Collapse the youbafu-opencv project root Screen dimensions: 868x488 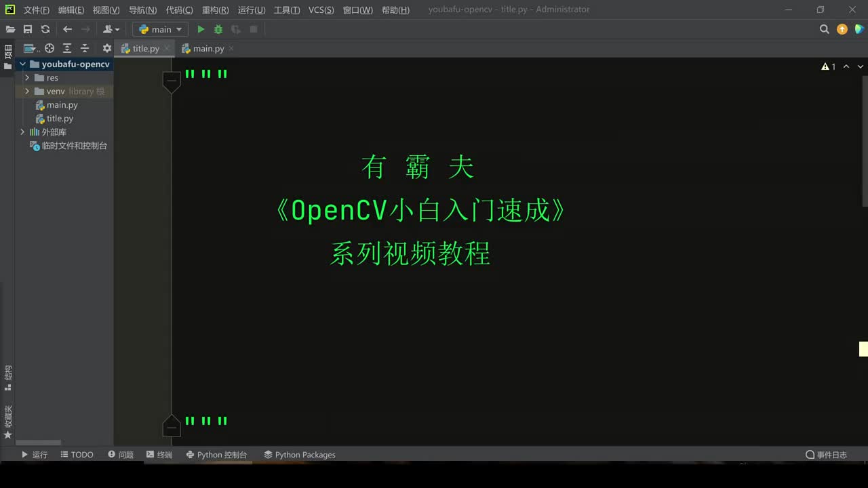[x=22, y=64]
